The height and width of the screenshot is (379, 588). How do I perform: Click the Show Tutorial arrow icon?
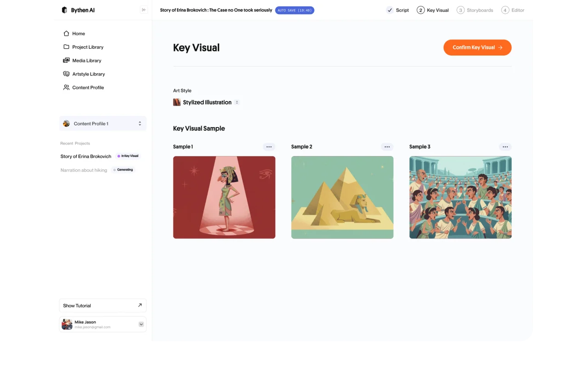[x=140, y=305]
